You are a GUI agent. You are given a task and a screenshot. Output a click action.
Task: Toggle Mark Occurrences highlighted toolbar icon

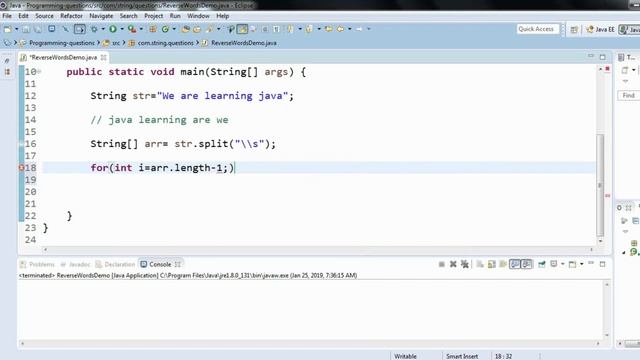(242, 29)
